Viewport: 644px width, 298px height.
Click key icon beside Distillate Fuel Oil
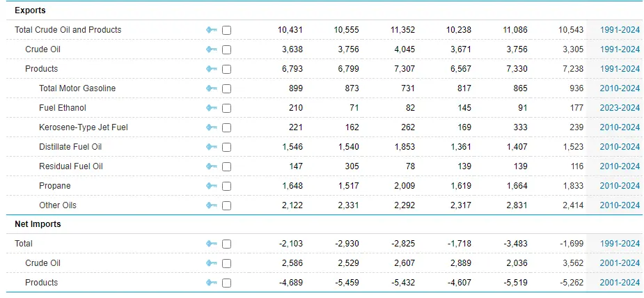click(x=212, y=147)
